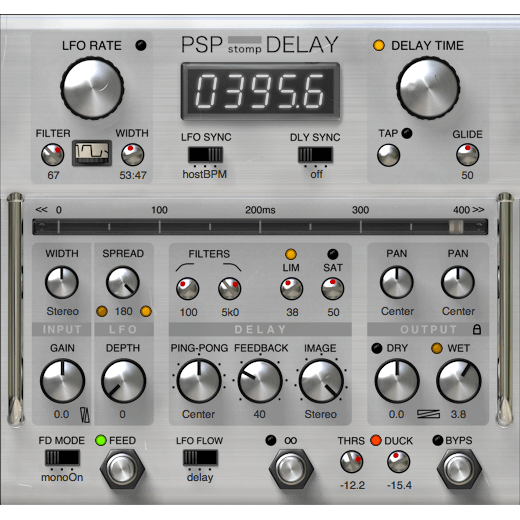
Task: Click the LFO waveform shape selector display
Action: 92,153
